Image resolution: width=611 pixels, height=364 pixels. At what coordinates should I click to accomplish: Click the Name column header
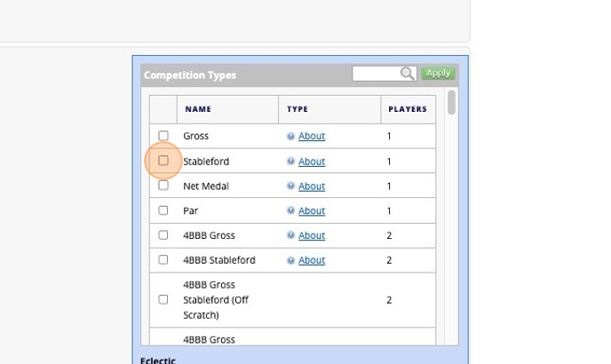click(198, 109)
